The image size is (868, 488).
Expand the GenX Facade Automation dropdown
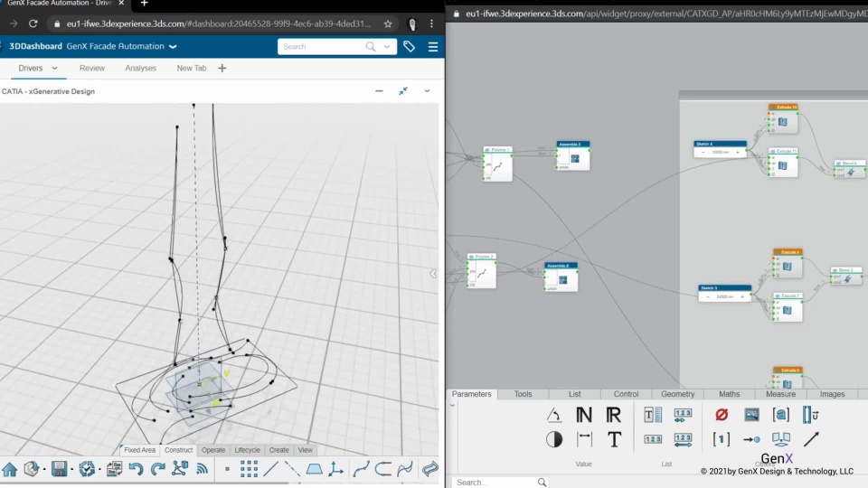point(173,46)
